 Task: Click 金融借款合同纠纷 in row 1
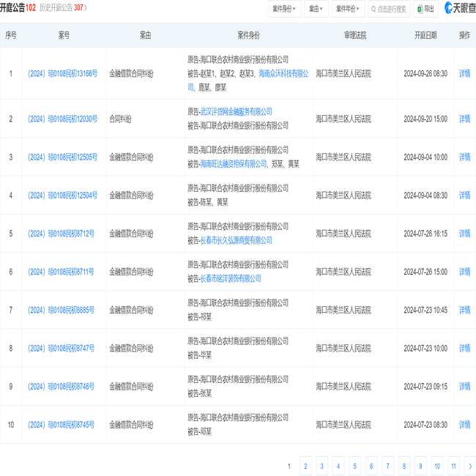point(131,73)
